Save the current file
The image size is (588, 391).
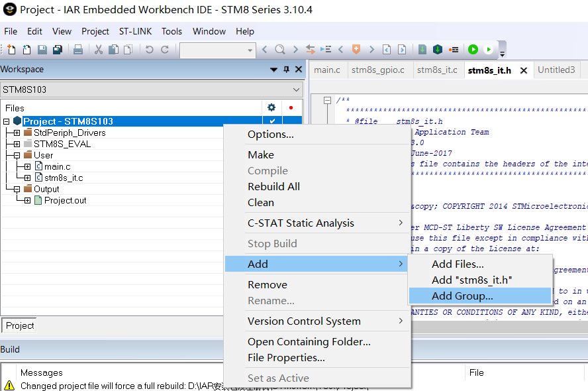[x=42, y=50]
